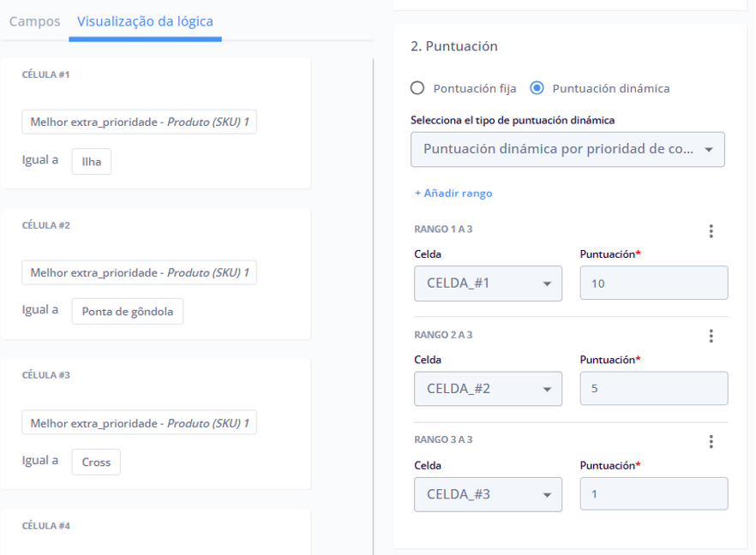Open the CELDA_#3 cell dropdown
756x555 pixels.
tap(488, 494)
